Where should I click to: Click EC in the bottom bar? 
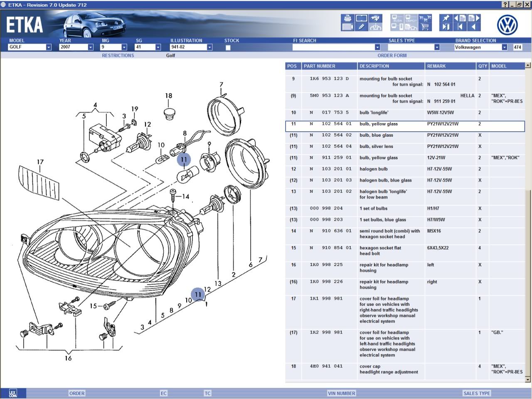point(164,393)
